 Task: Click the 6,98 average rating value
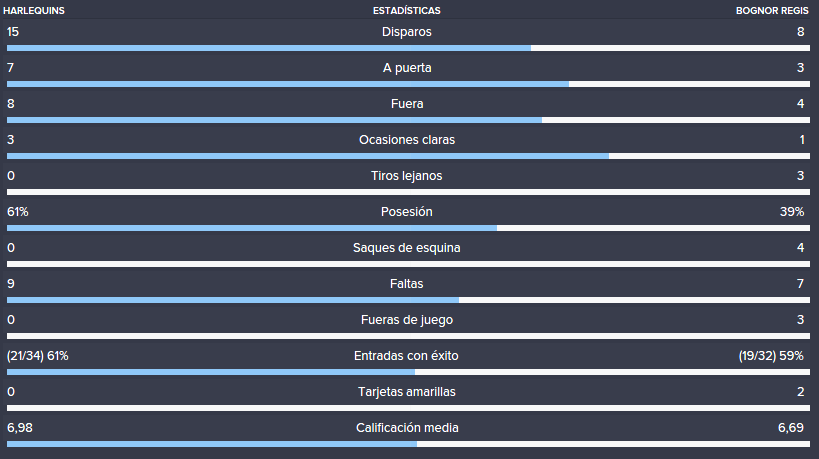[20, 428]
